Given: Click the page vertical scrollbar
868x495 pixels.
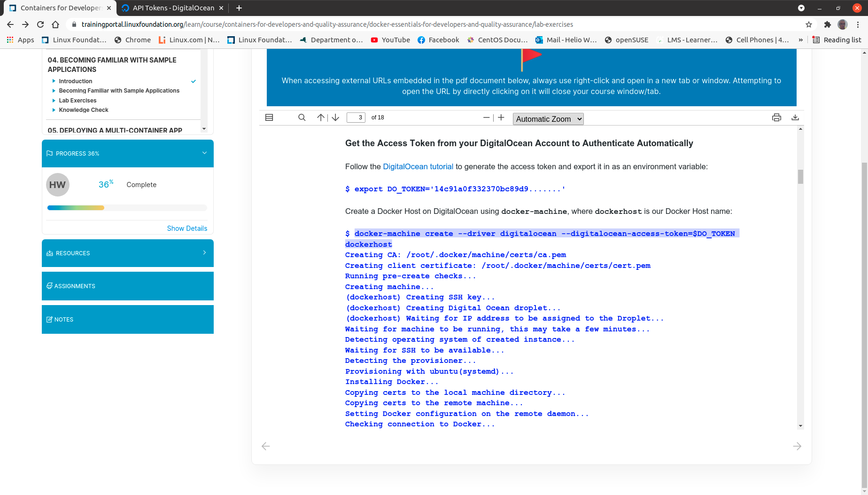Looking at the screenshot, I should [x=864, y=324].
